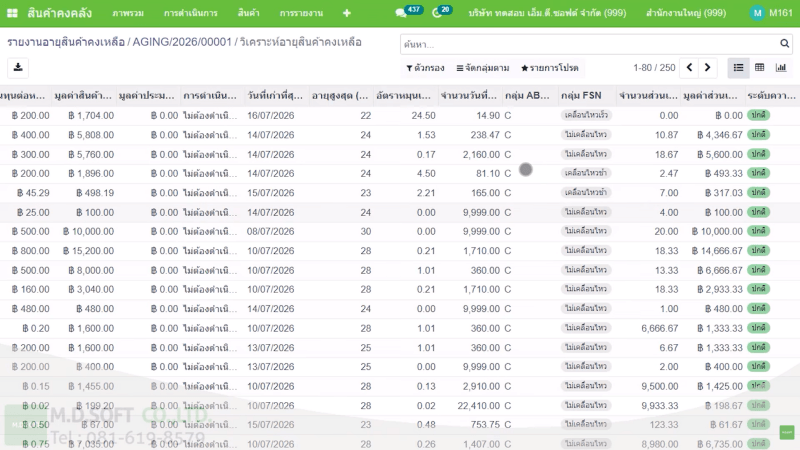Click FSN badge in 16/07/2026 row
The height and width of the screenshot is (450, 800).
pos(586,115)
